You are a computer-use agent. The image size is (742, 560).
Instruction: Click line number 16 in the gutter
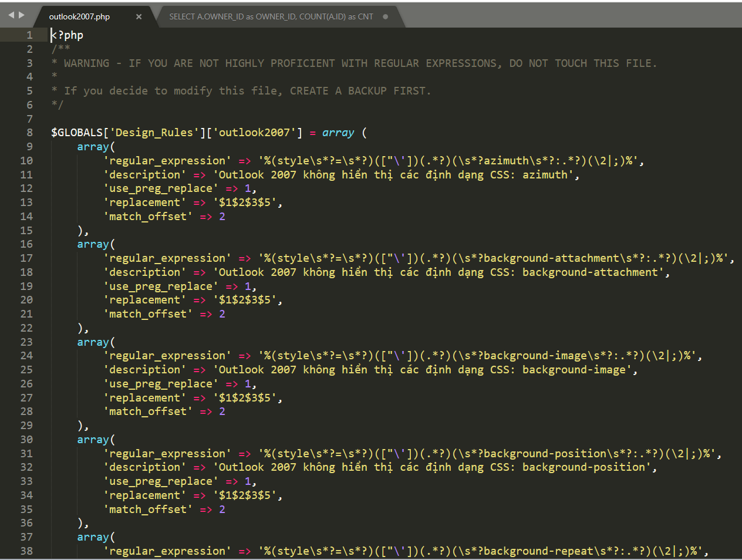[26, 244]
